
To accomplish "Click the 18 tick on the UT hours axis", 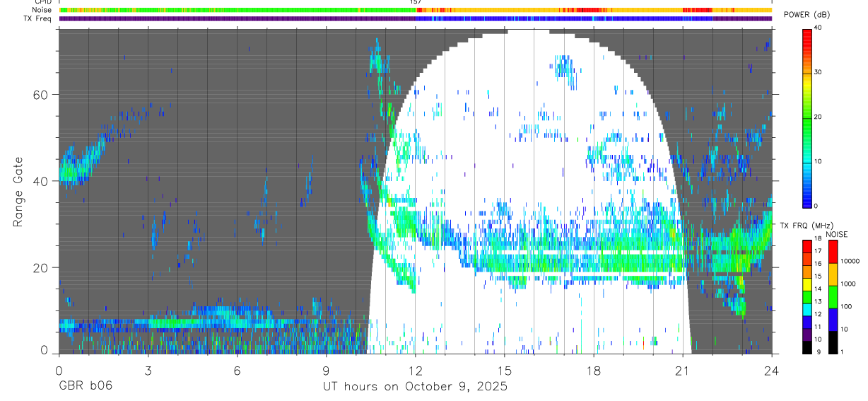I will point(594,371).
